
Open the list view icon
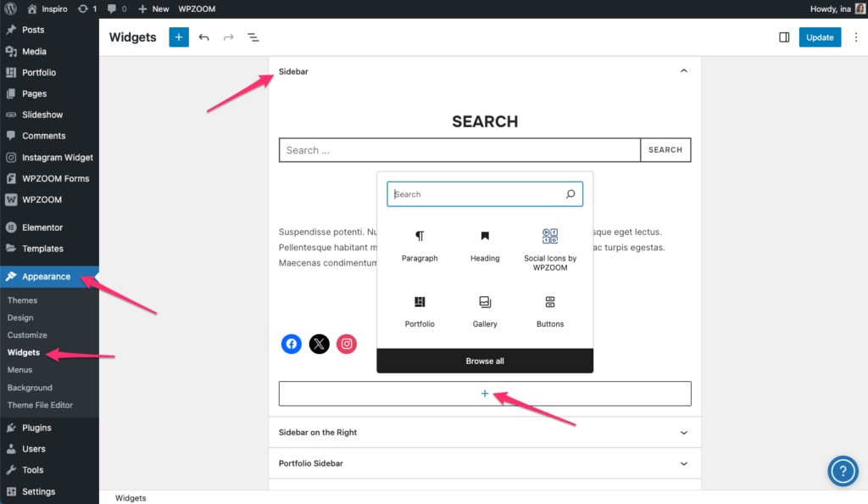coord(253,37)
